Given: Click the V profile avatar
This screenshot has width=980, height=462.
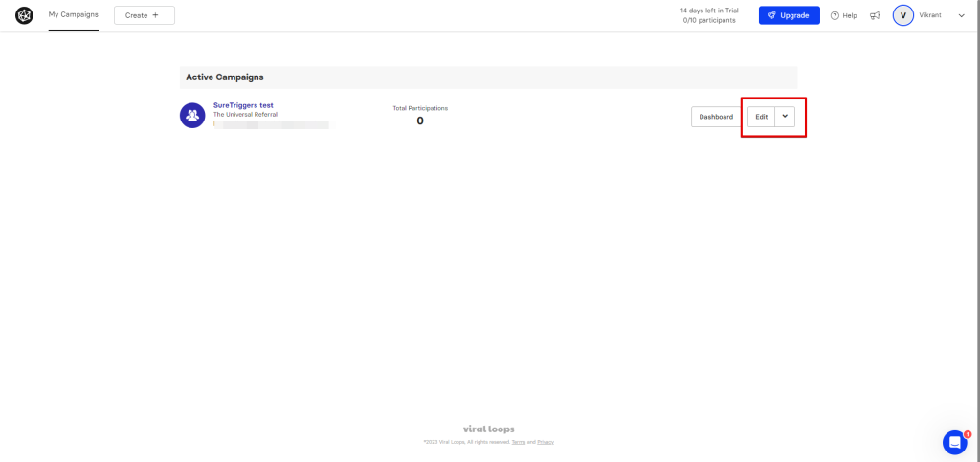Looking at the screenshot, I should click(x=902, y=15).
